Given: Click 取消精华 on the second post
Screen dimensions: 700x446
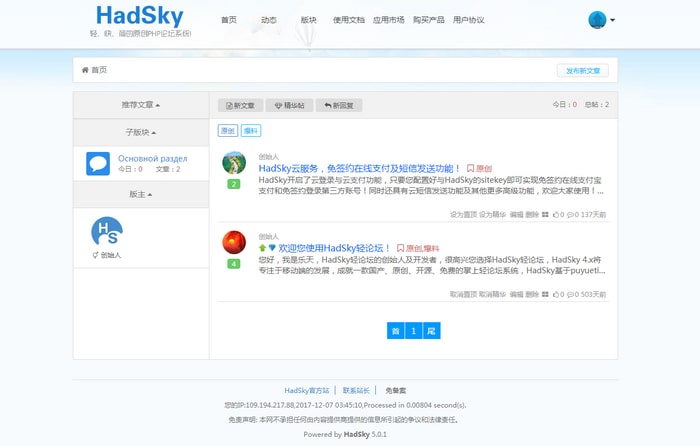Looking at the screenshot, I should pos(492,295).
